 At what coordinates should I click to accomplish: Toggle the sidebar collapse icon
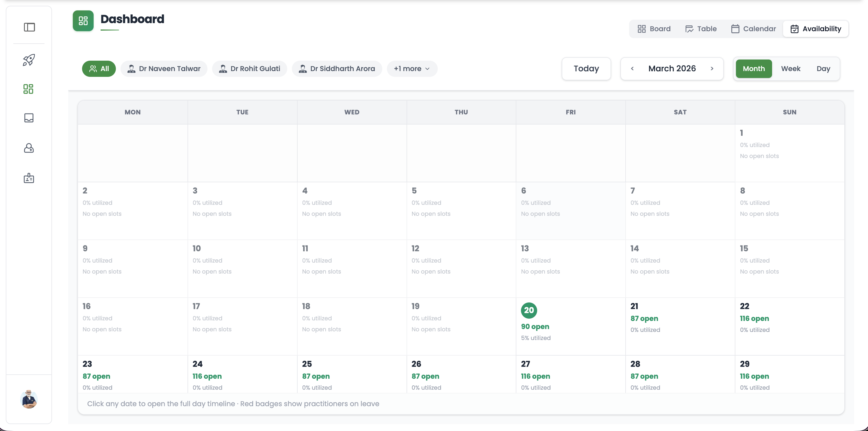tap(29, 27)
